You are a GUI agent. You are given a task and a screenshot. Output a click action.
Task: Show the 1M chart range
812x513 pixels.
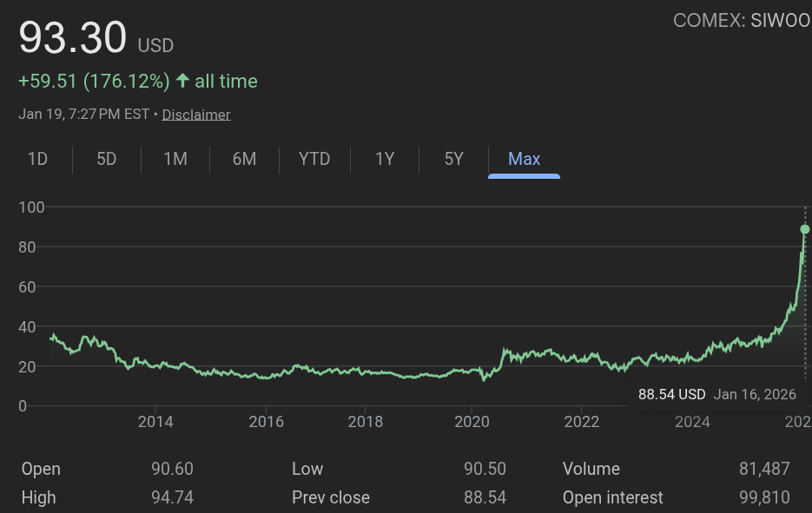tap(175, 159)
